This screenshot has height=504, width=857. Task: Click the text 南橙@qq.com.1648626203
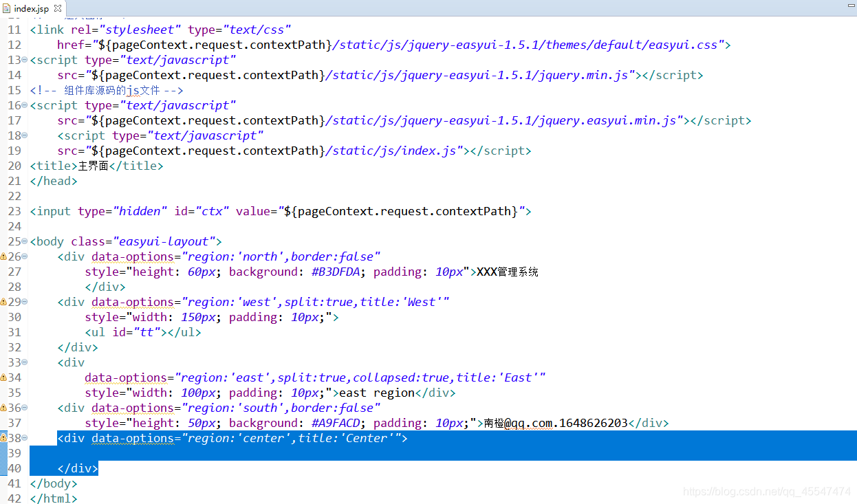(x=556, y=423)
